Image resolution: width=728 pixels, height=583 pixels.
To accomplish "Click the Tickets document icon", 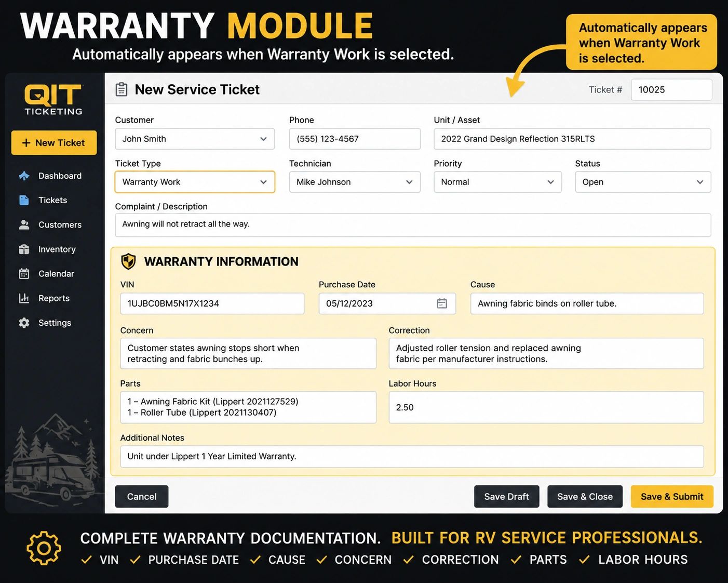I will tap(24, 200).
